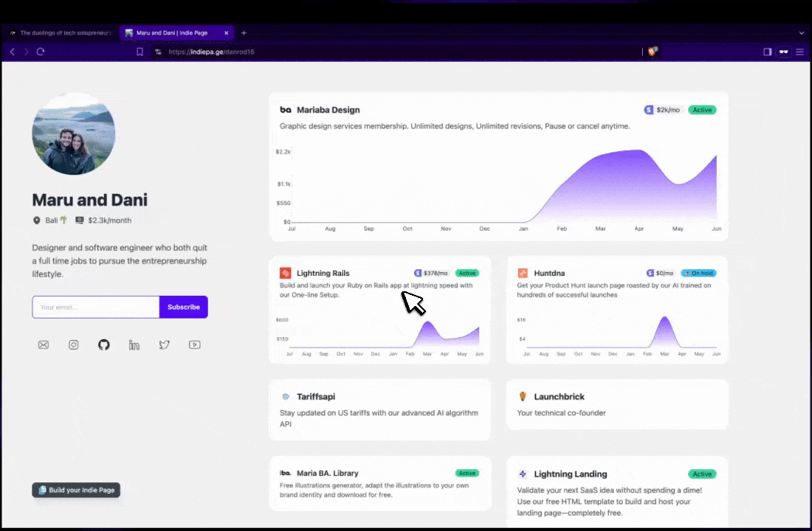Open the YouTube channel icon
This screenshot has height=531, width=812.
coord(194,344)
